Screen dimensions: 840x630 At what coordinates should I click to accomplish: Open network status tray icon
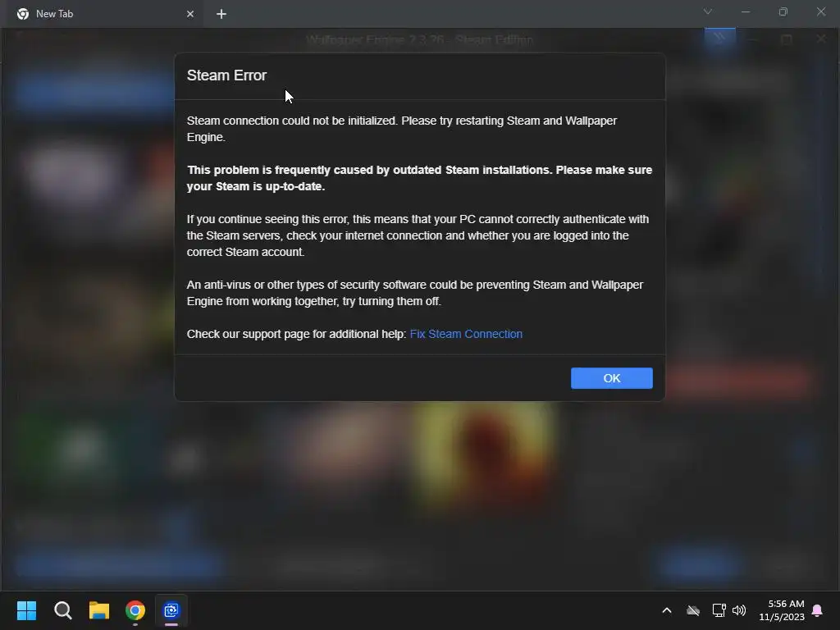[x=719, y=610]
